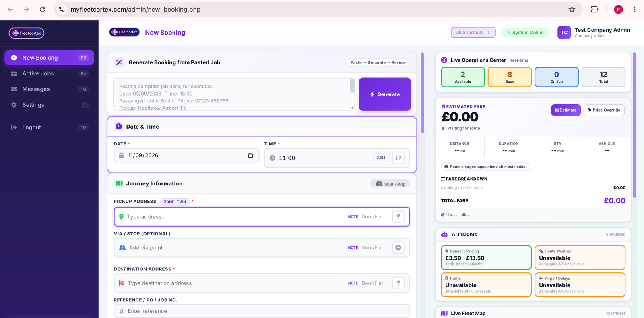The width and height of the screenshot is (644, 318).
Task: Click the map pin button for destination address
Action: coord(398,283)
